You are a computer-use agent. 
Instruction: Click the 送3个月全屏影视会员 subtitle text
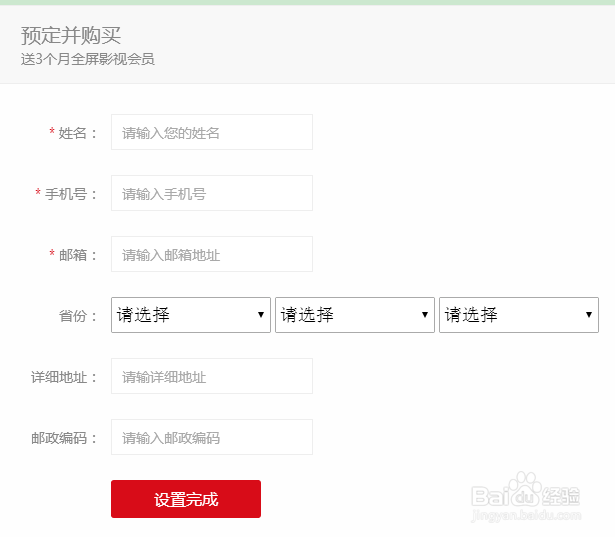(88, 59)
